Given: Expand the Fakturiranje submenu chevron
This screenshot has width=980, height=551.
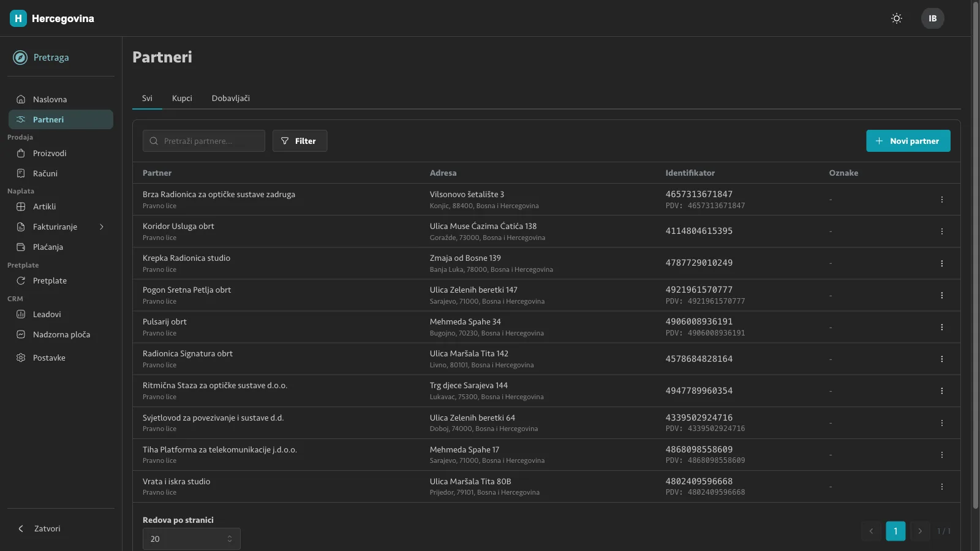Looking at the screenshot, I should [x=102, y=227].
